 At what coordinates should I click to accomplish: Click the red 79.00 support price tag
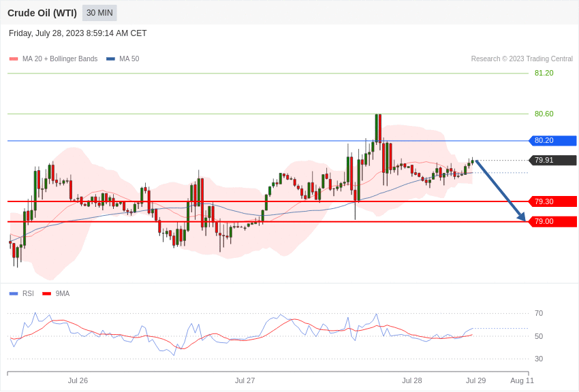553,221
